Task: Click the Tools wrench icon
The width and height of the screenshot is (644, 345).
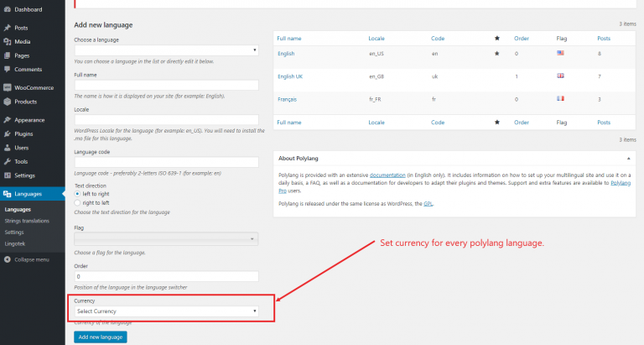Action: (8, 162)
